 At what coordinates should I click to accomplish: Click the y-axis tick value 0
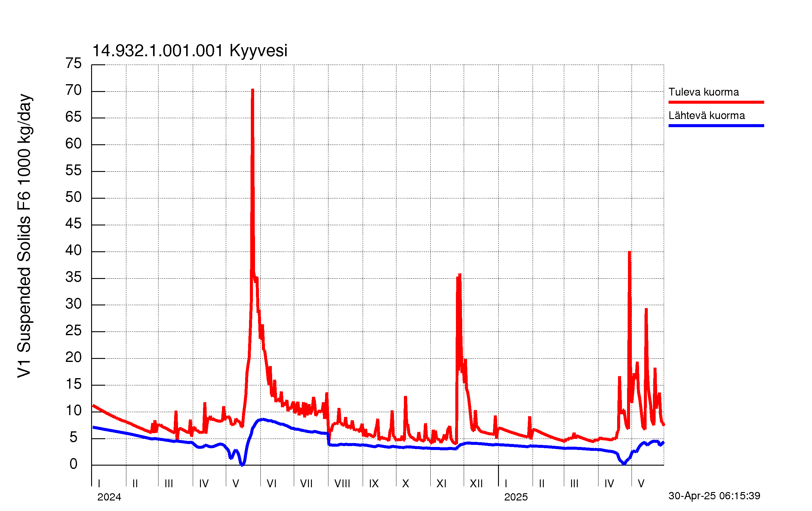(73, 464)
